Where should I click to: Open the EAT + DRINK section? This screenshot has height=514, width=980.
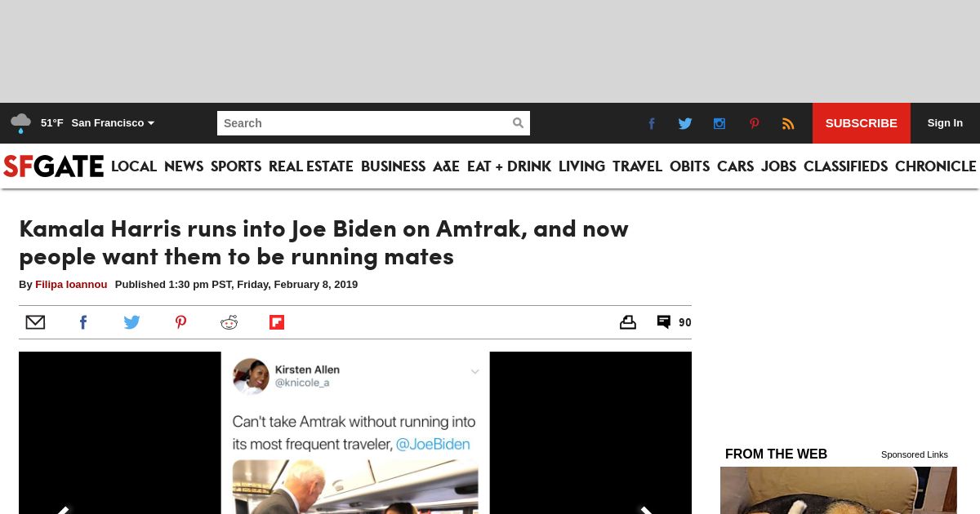[x=509, y=166]
